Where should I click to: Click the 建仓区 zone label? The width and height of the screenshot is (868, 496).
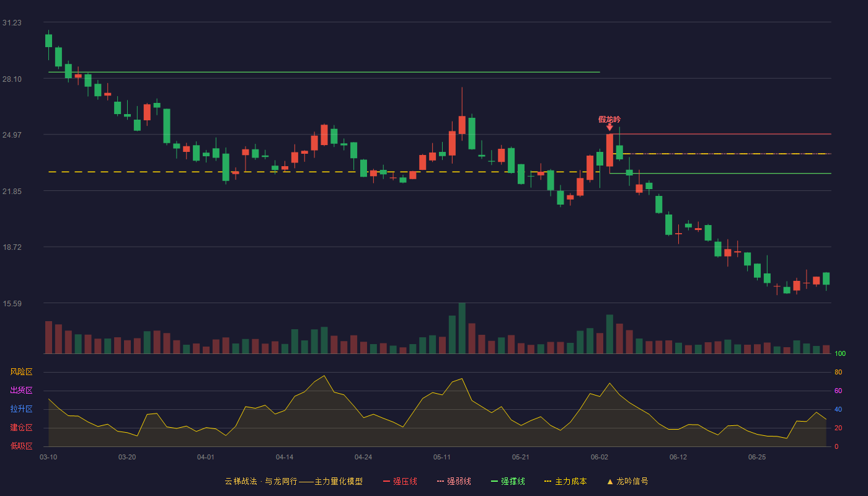[21, 428]
